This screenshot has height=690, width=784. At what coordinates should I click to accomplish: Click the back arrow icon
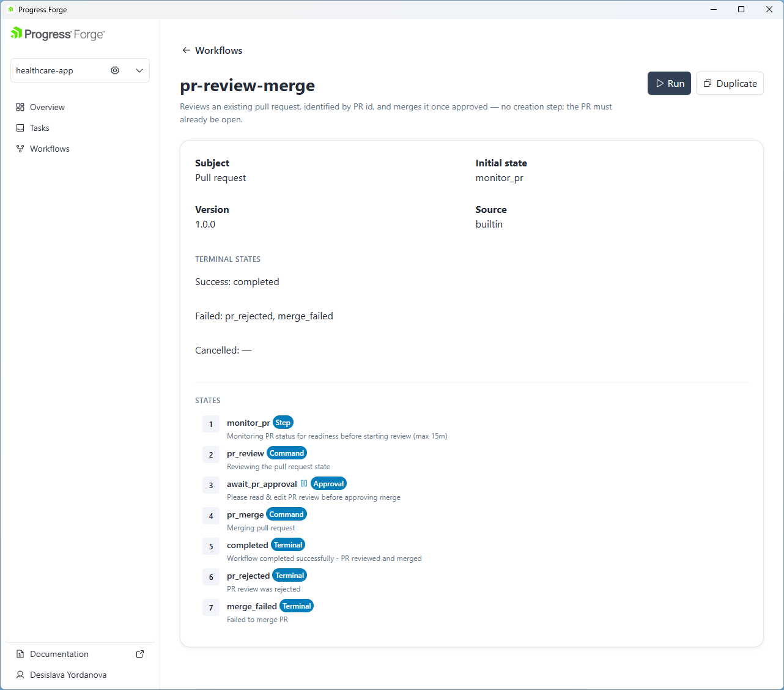tap(186, 50)
